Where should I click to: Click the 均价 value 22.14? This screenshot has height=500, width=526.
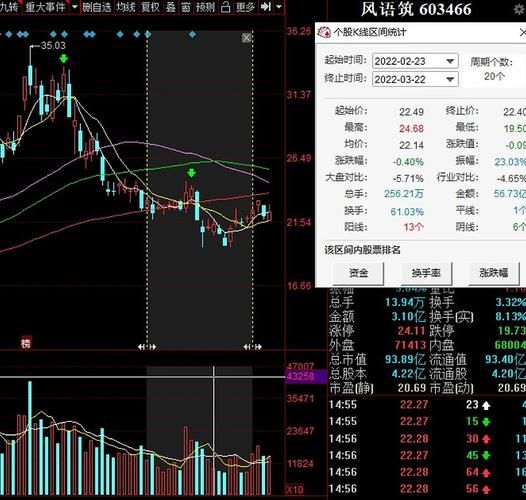pyautogui.click(x=411, y=145)
